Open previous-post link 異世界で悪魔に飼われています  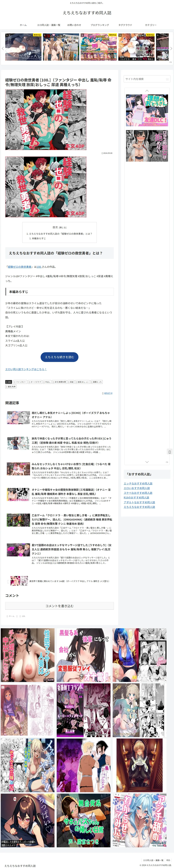click(x=59, y=581)
